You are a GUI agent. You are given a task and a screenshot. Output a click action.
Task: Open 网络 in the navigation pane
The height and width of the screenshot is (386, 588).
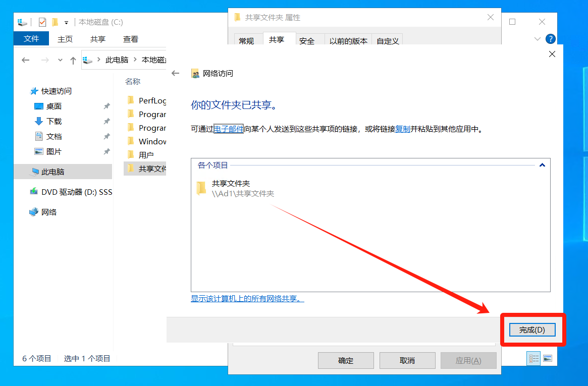pyautogui.click(x=49, y=212)
